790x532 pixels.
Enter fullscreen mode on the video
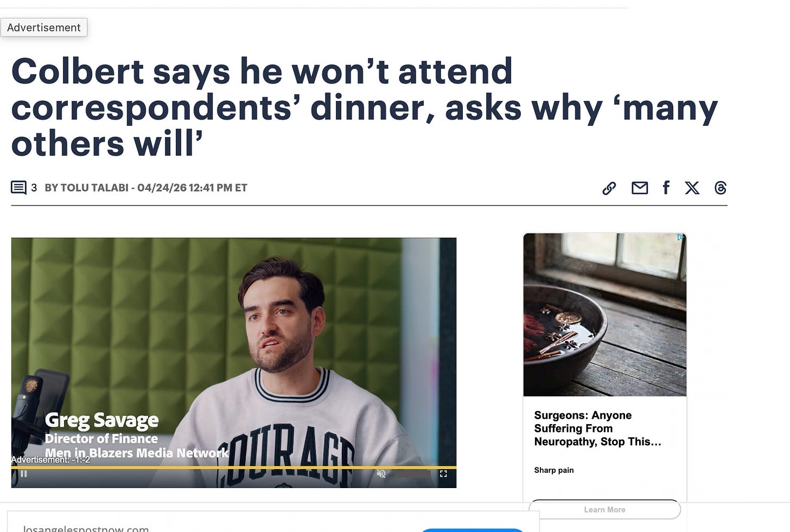[443, 473]
